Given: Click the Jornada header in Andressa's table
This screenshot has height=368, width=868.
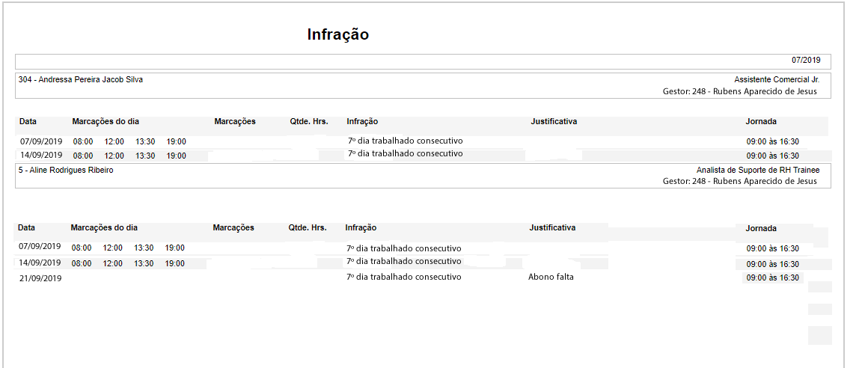Looking at the screenshot, I should [x=761, y=121].
